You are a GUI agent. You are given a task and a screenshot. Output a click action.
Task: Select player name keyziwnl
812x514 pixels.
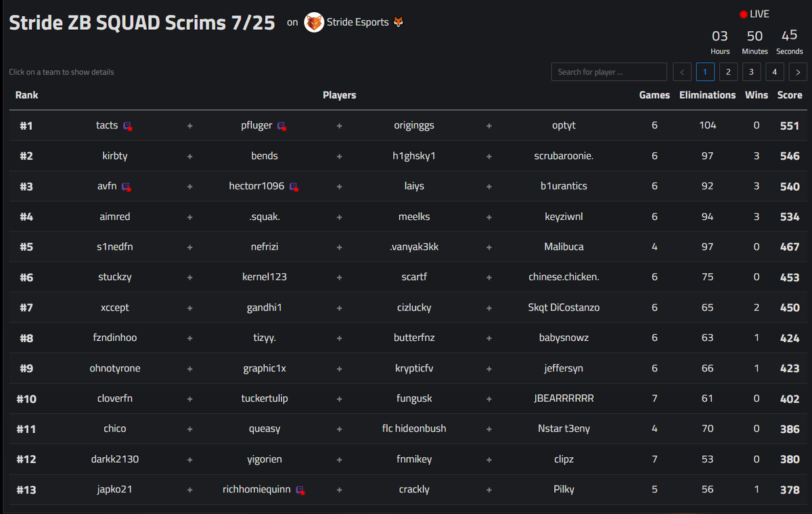pyautogui.click(x=564, y=217)
